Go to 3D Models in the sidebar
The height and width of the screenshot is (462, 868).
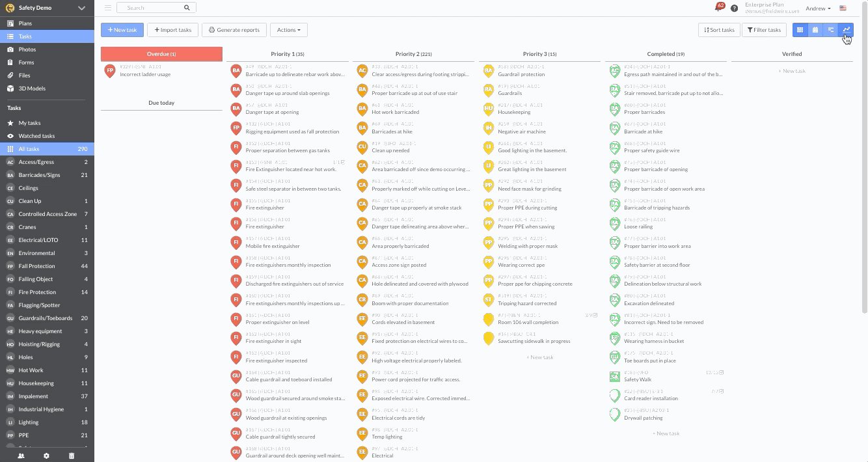click(x=47, y=88)
